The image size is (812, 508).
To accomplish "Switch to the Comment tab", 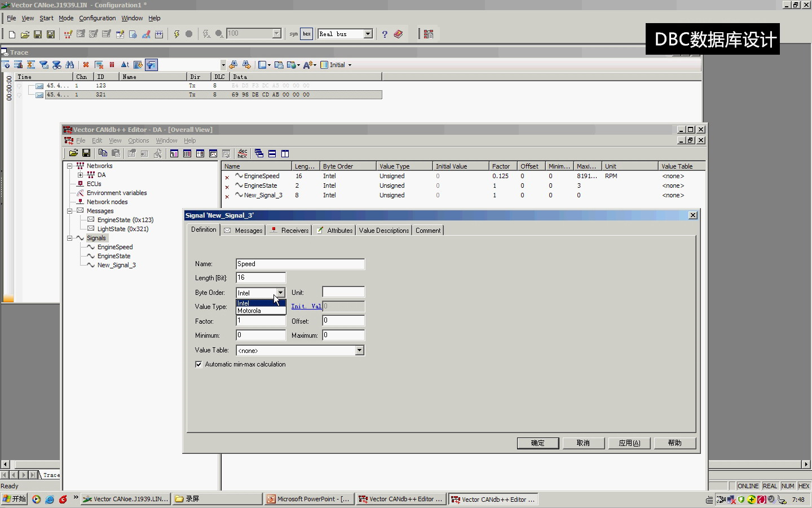I will 428,230.
